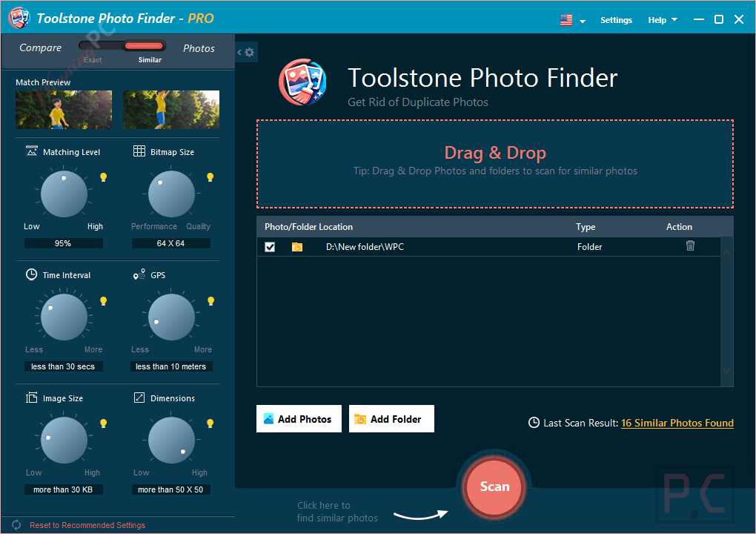756x534 pixels.
Task: Switch to Compare tab
Action: (x=41, y=47)
